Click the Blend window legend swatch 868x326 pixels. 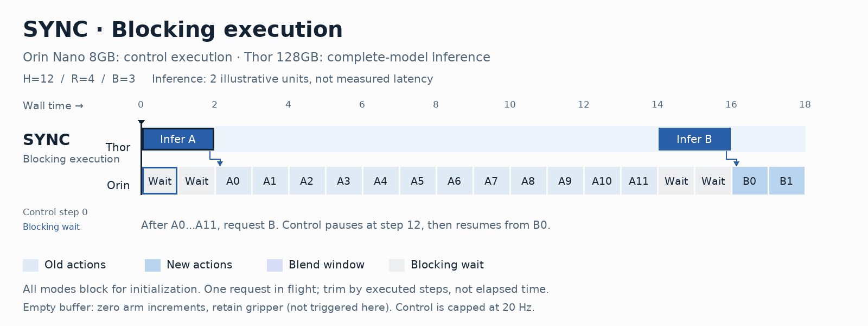pos(275,265)
